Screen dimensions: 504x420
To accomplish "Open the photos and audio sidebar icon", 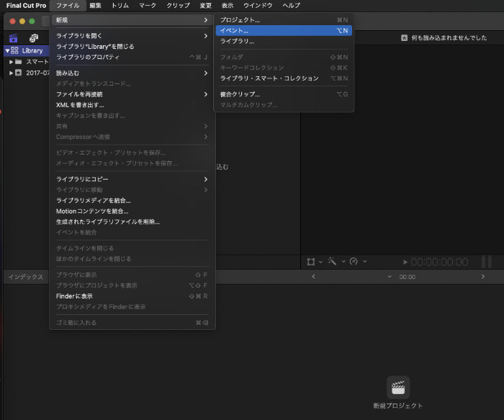I will pyautogui.click(x=34, y=38).
